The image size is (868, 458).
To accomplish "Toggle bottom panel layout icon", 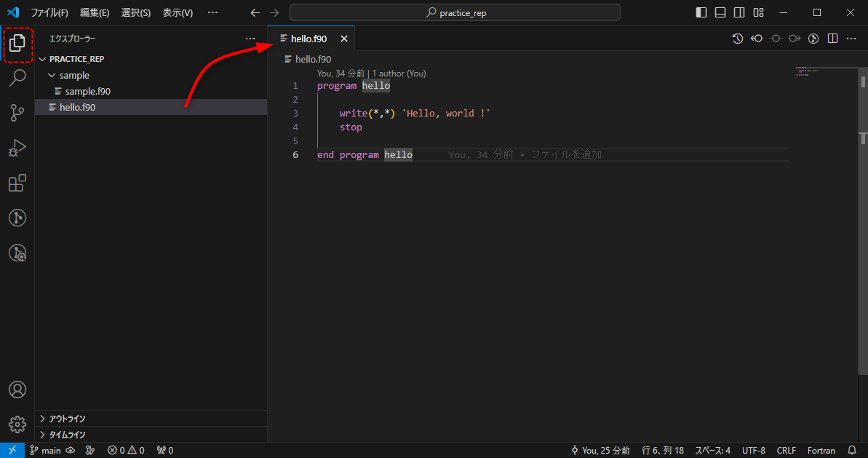I will (720, 12).
